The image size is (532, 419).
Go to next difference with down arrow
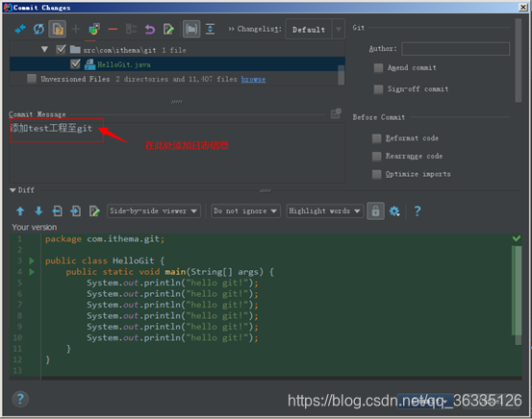[x=38, y=211]
